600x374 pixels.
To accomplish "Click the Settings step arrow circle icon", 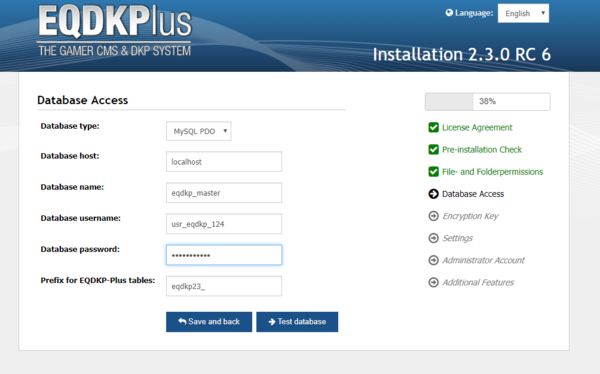I will tap(433, 238).
